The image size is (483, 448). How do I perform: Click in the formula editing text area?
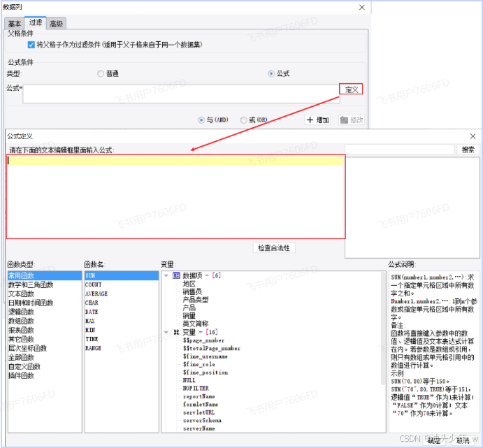pos(175,197)
